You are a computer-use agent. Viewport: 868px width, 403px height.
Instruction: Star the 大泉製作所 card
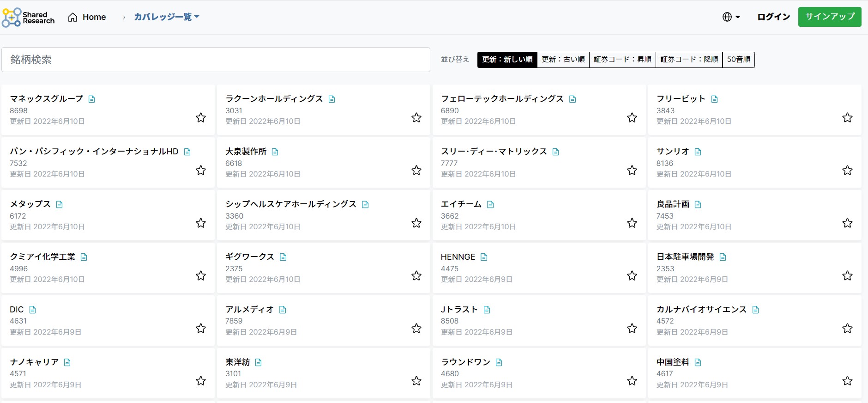(x=416, y=170)
